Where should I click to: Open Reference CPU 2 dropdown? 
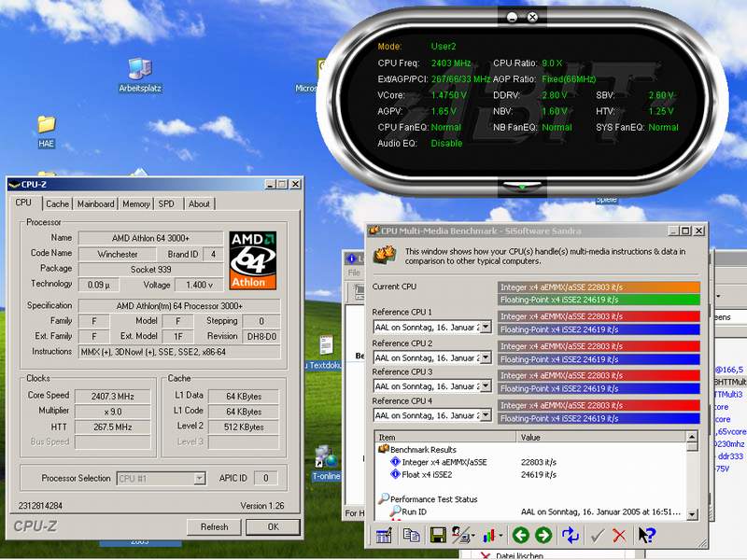(x=485, y=357)
